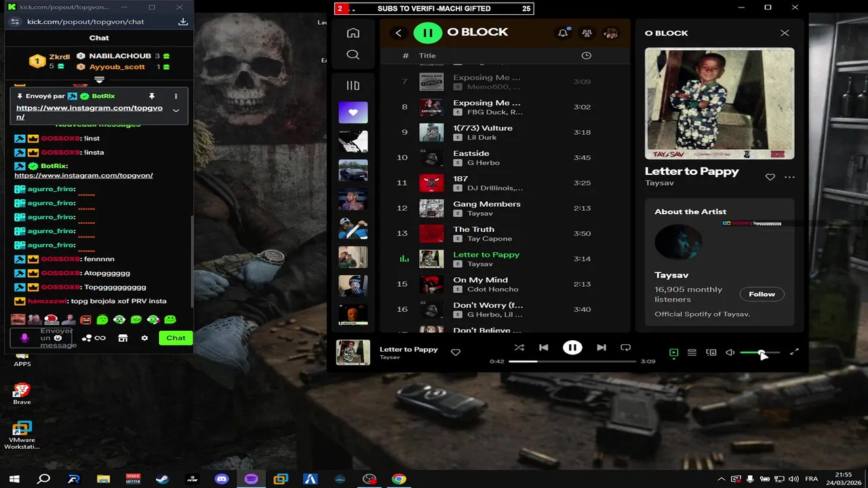Install Kick popout app icon in address bar

183,22
